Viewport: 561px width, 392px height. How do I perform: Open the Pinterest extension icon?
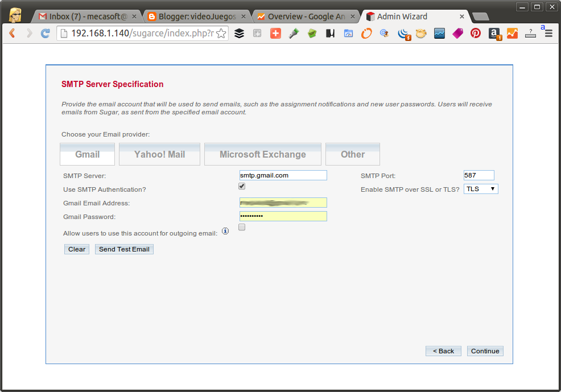[x=475, y=34]
